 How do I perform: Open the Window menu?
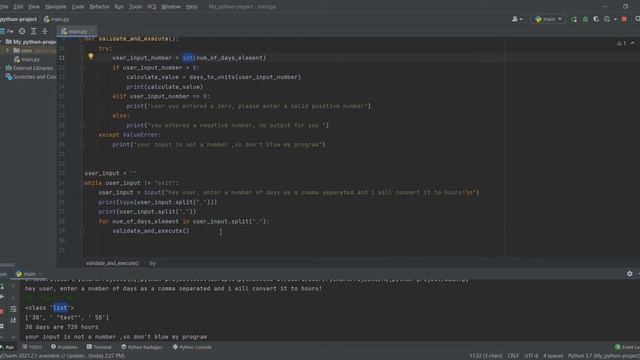click(x=171, y=7)
